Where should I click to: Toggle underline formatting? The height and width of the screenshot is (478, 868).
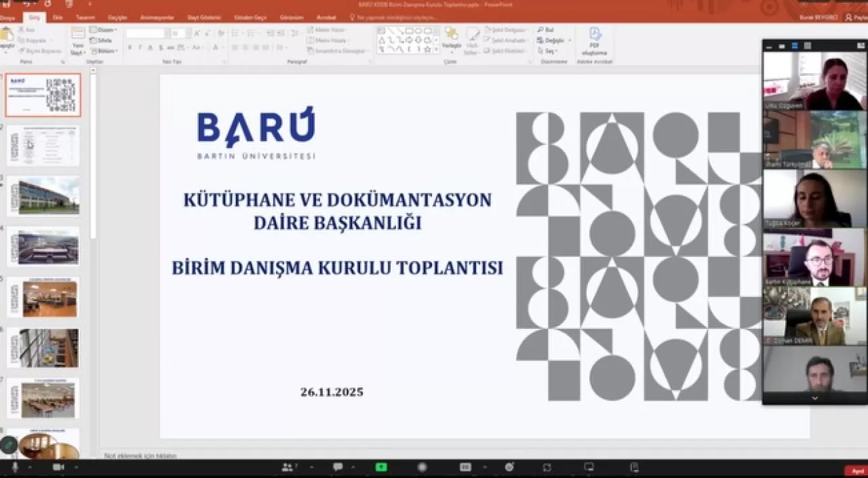151,47
